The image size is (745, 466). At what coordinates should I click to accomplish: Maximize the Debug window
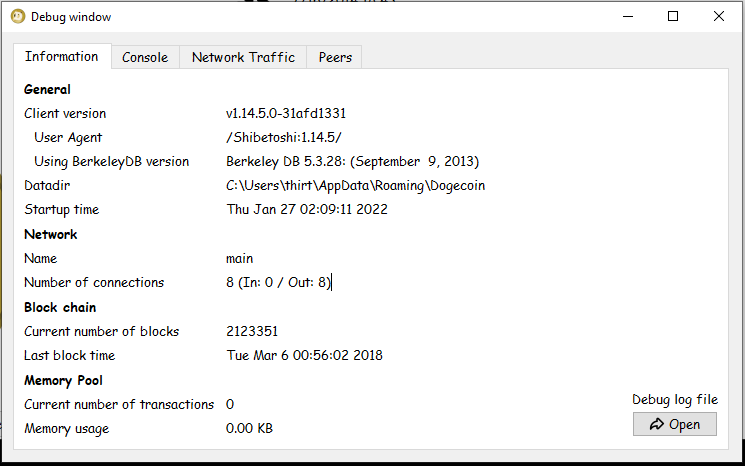tap(673, 16)
